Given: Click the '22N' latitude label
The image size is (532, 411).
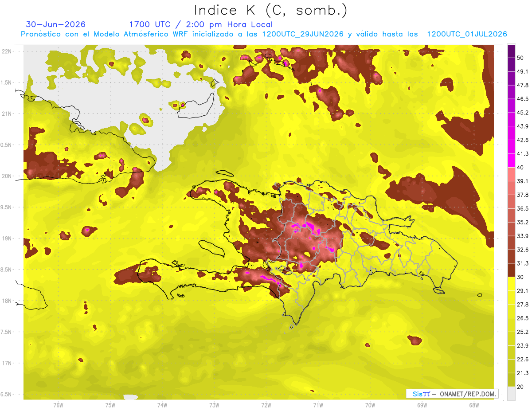Looking at the screenshot, I should (x=8, y=51).
